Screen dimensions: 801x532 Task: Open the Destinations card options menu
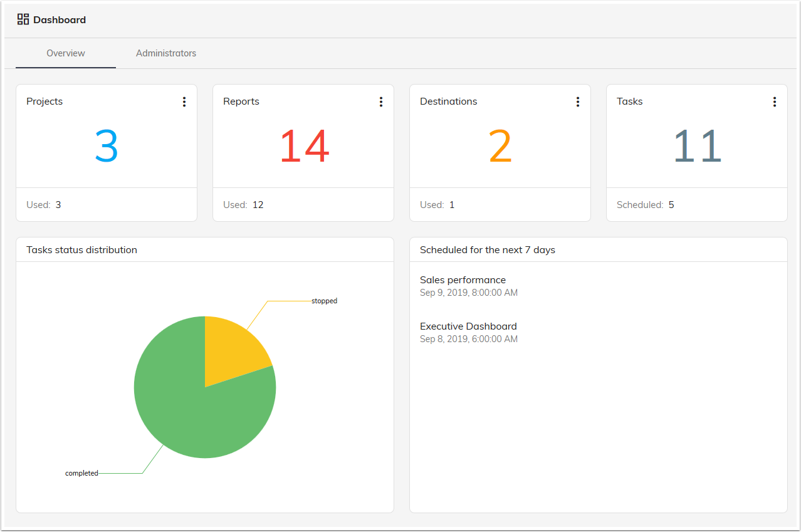coord(578,101)
